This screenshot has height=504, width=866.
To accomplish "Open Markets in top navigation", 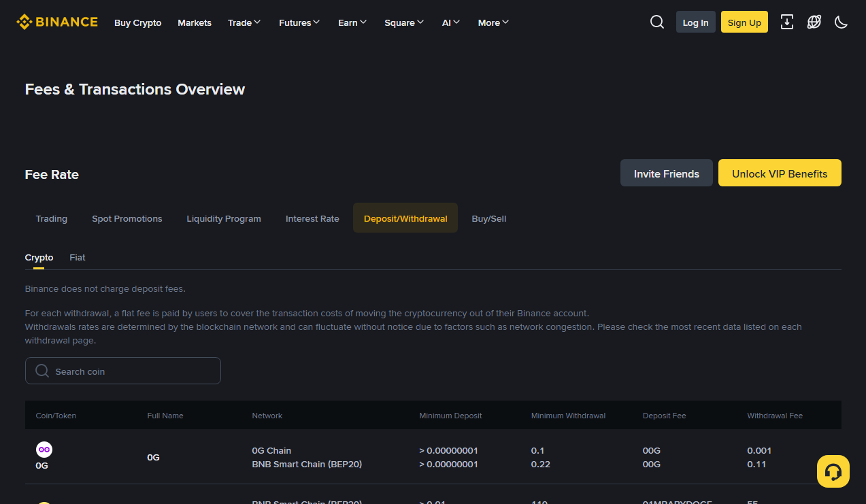I will click(195, 22).
